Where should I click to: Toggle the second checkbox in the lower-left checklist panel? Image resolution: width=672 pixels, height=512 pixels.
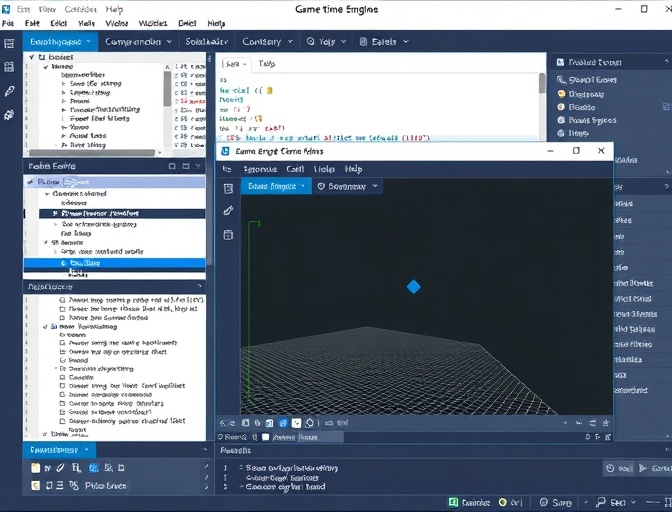coord(62,310)
